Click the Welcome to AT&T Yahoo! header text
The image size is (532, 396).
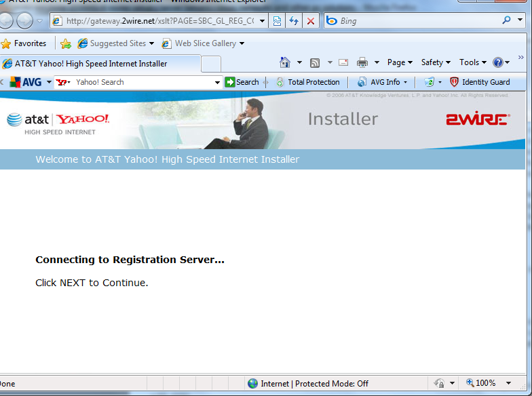(167, 159)
